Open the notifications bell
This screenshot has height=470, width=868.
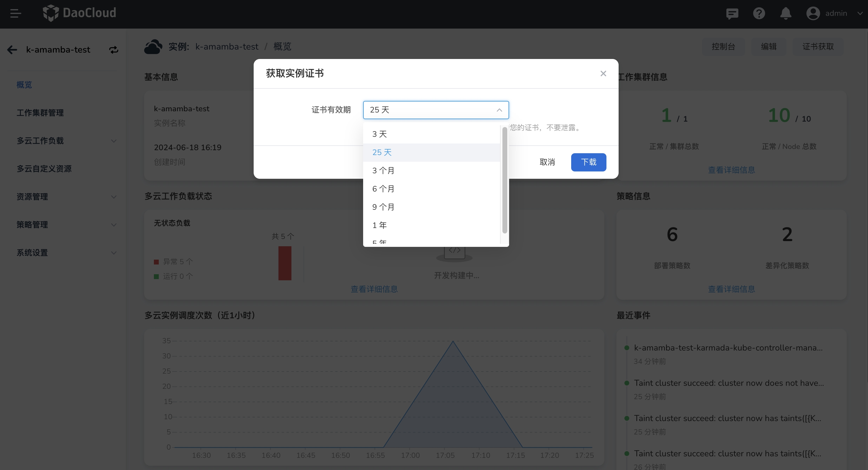point(786,13)
